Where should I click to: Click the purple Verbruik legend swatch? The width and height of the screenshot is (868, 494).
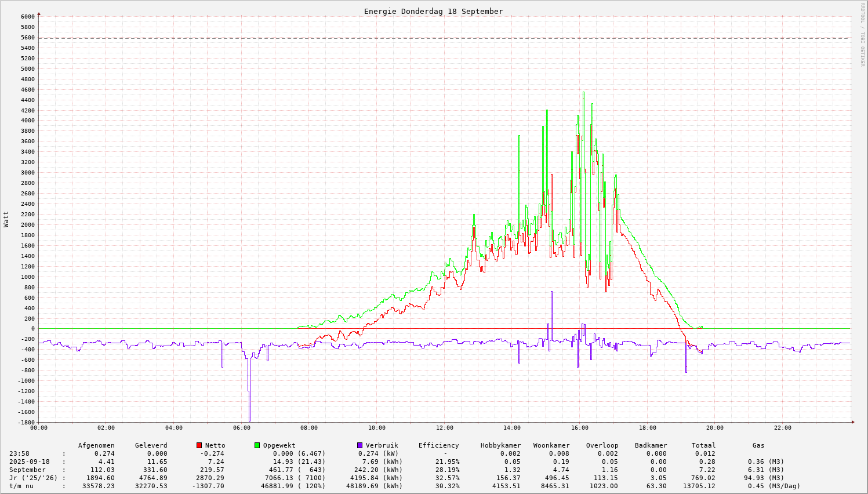359,445
